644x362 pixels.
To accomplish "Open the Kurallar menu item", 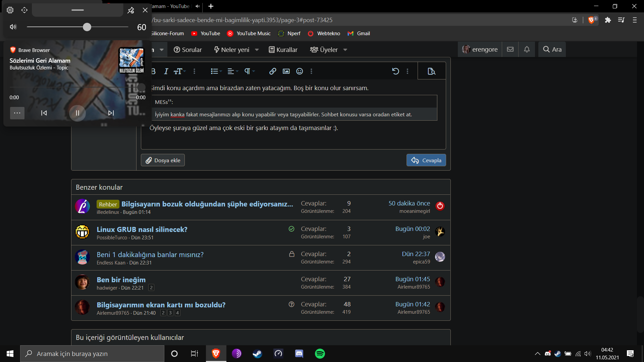I will [283, 50].
